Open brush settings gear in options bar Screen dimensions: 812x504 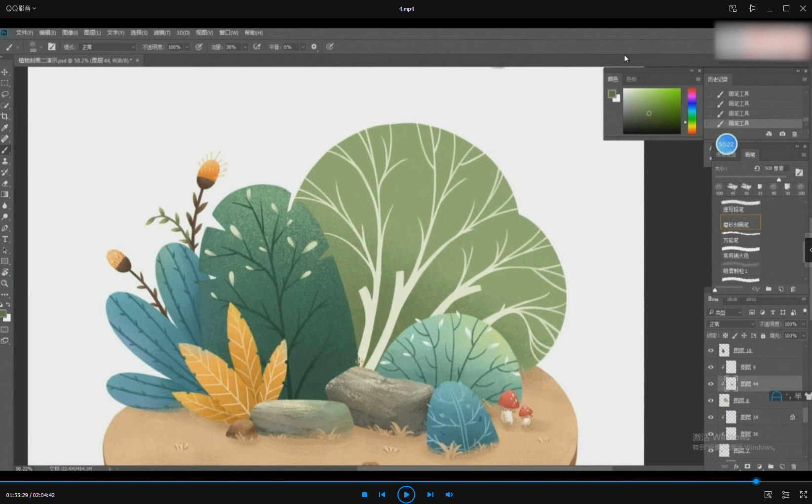tap(314, 47)
